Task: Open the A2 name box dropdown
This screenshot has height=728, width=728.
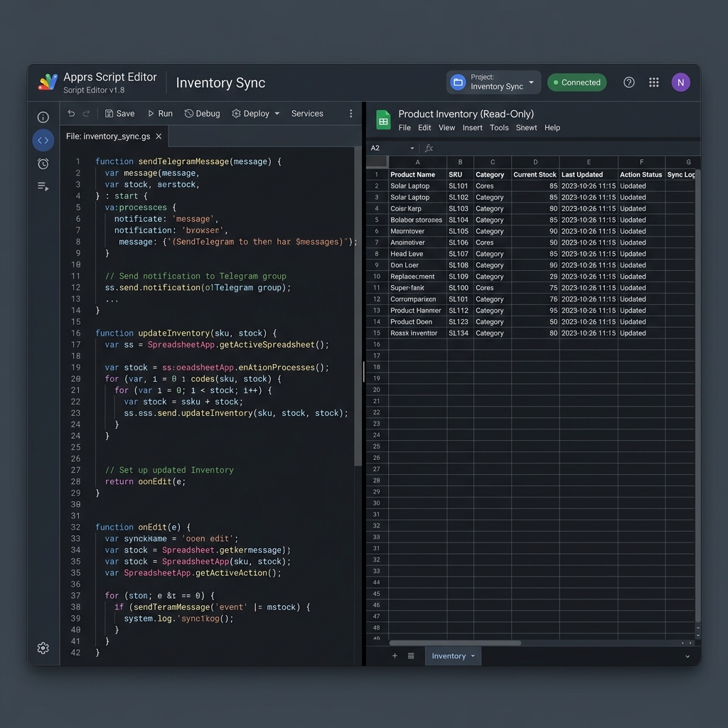Action: 412,148
